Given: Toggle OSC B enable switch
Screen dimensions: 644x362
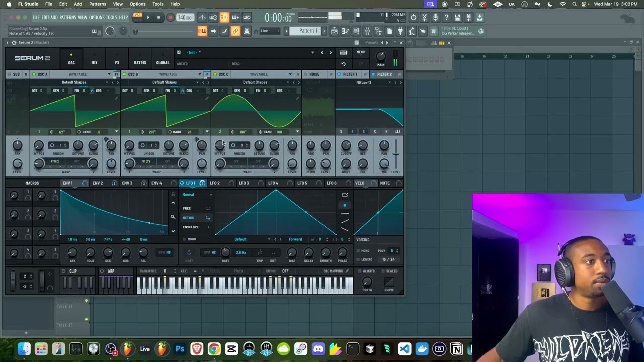Looking at the screenshot, I should click(x=124, y=74).
